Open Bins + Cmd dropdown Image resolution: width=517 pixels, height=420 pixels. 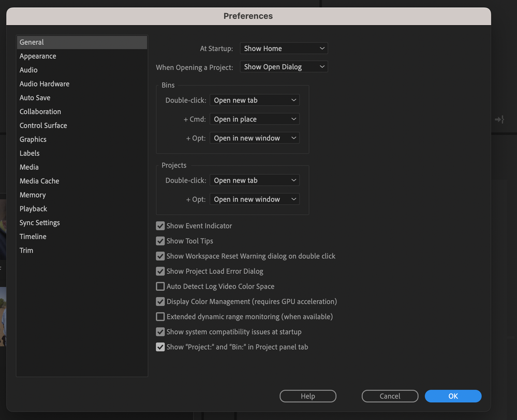pos(254,119)
